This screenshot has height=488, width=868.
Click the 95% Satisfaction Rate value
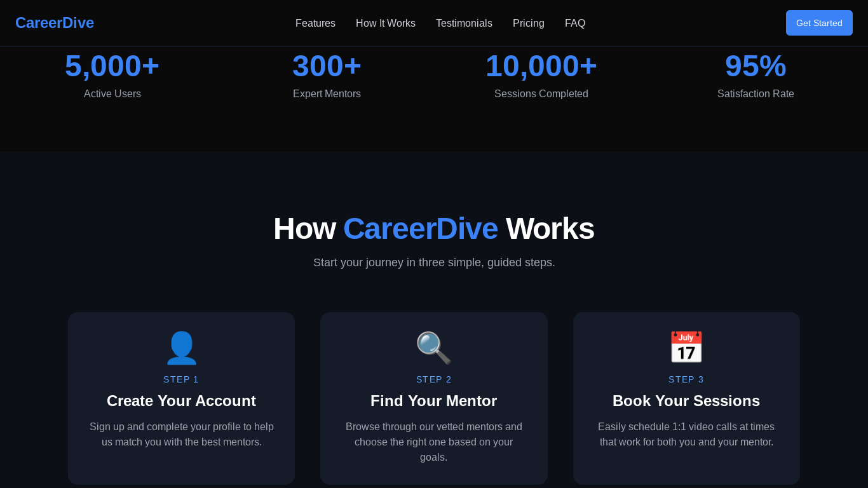[756, 66]
